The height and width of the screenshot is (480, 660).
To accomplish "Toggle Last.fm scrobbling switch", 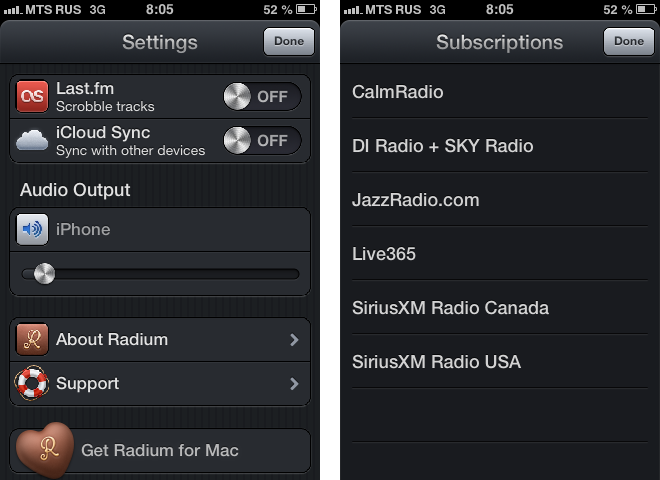I will pos(261,96).
